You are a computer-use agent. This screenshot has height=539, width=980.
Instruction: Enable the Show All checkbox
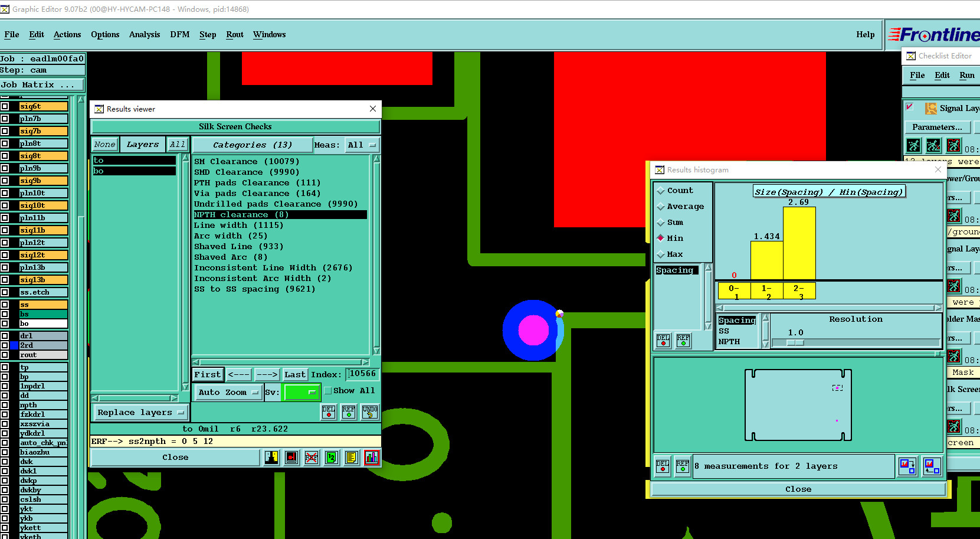(327, 391)
